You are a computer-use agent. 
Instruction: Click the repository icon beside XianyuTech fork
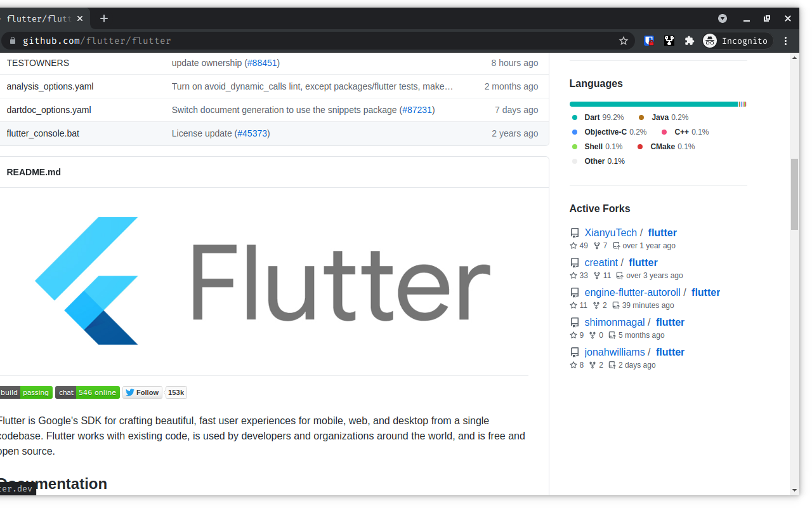point(575,232)
